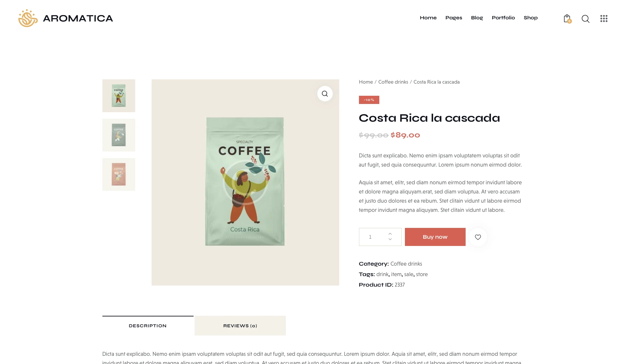Follow the Coffee drinks breadcrumb link
The image size is (630, 364).
tap(393, 82)
